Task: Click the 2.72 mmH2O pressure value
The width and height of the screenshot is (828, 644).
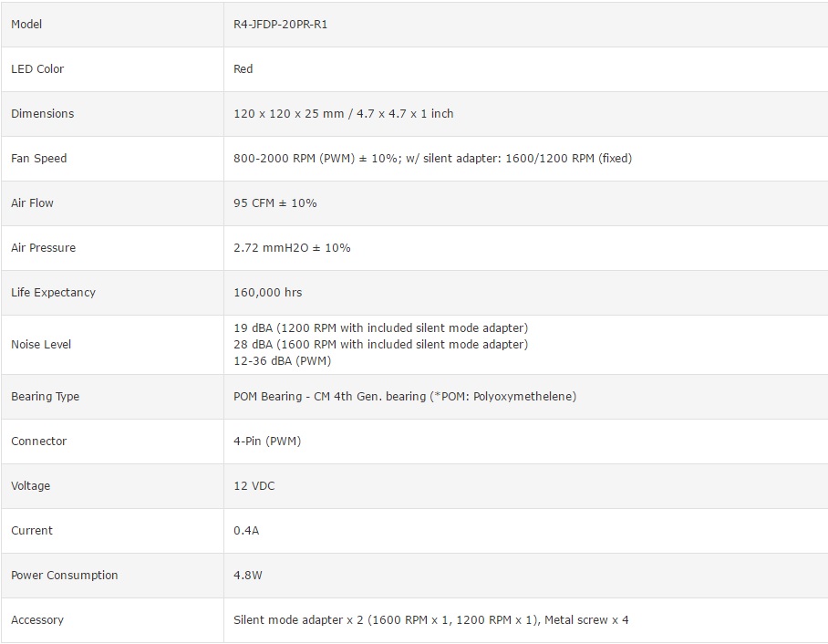Action: (x=292, y=248)
